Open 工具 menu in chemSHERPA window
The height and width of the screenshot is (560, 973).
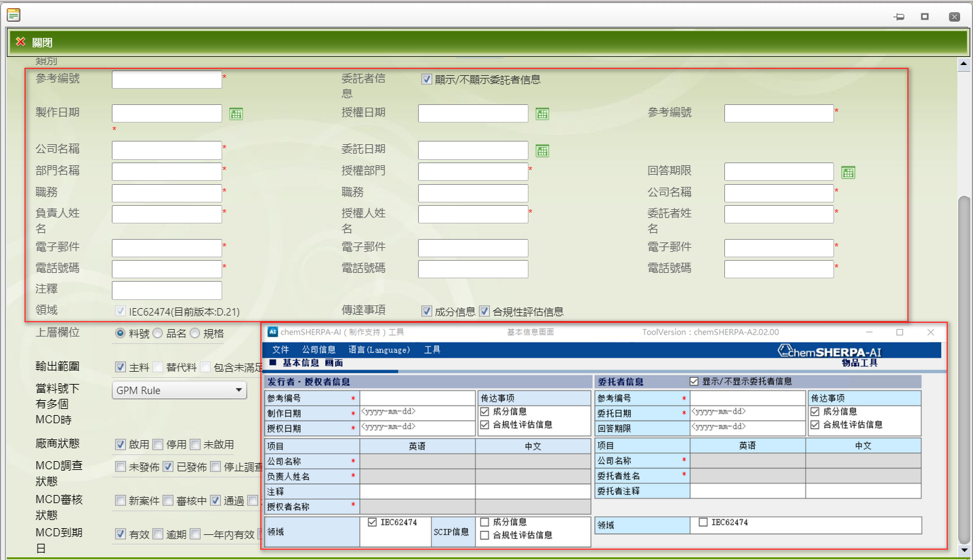pos(432,350)
